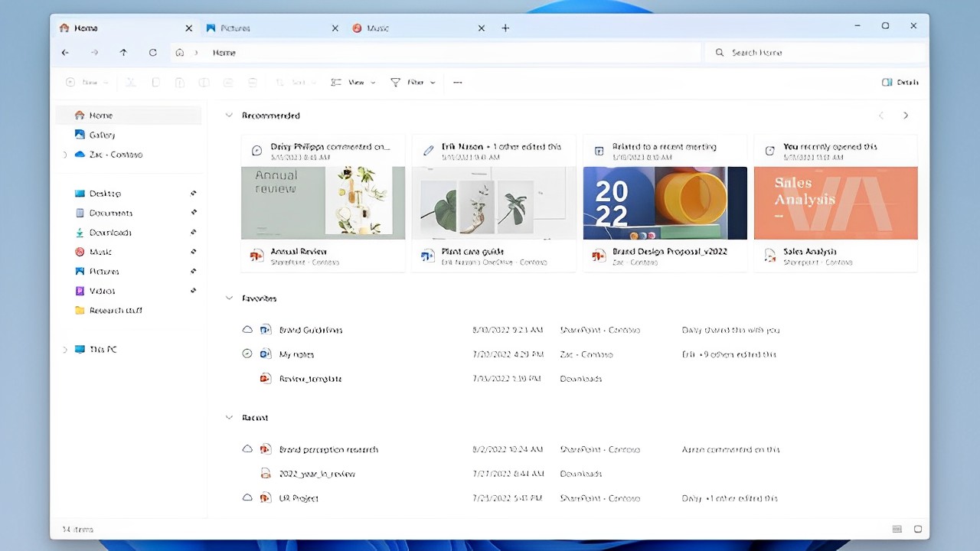Open the Research stuff folder in the sidebar

(115, 310)
